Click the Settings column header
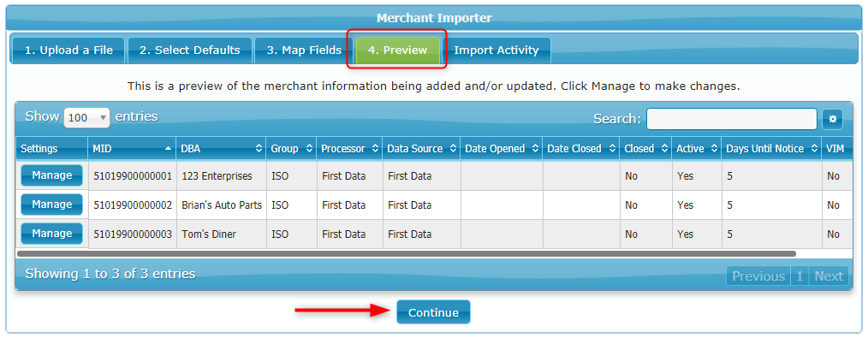This screenshot has width=868, height=338. (51, 149)
